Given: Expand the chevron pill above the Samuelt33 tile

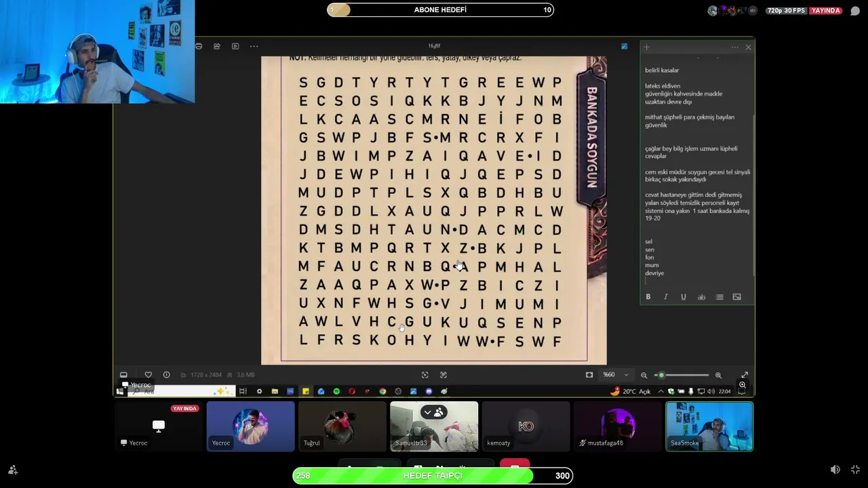Looking at the screenshot, I should point(433,411).
